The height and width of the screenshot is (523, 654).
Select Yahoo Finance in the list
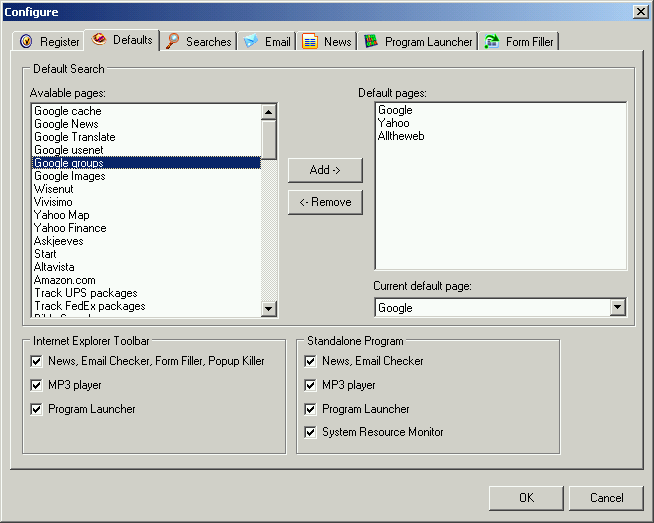point(146,228)
